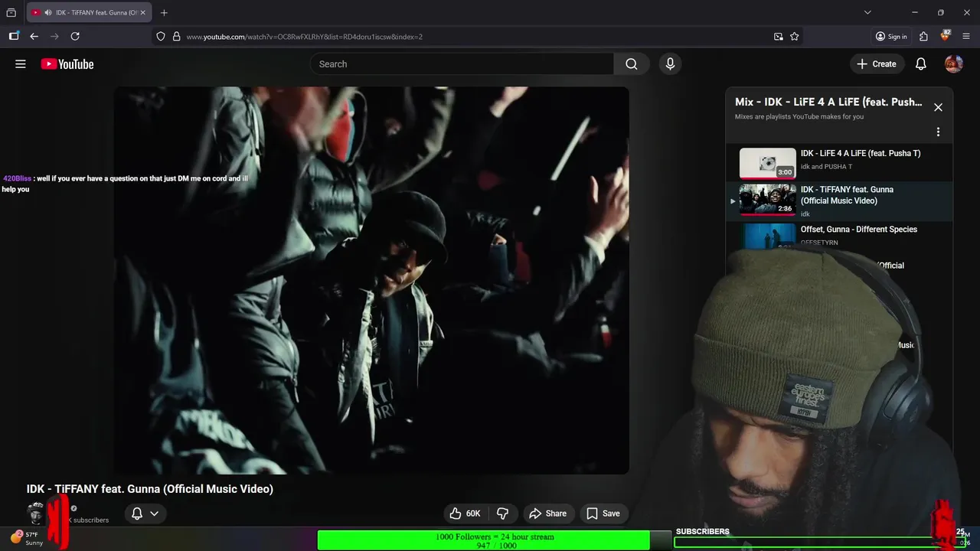Image resolution: width=980 pixels, height=551 pixels.
Task: Go forward one page
Action: coord(54,36)
